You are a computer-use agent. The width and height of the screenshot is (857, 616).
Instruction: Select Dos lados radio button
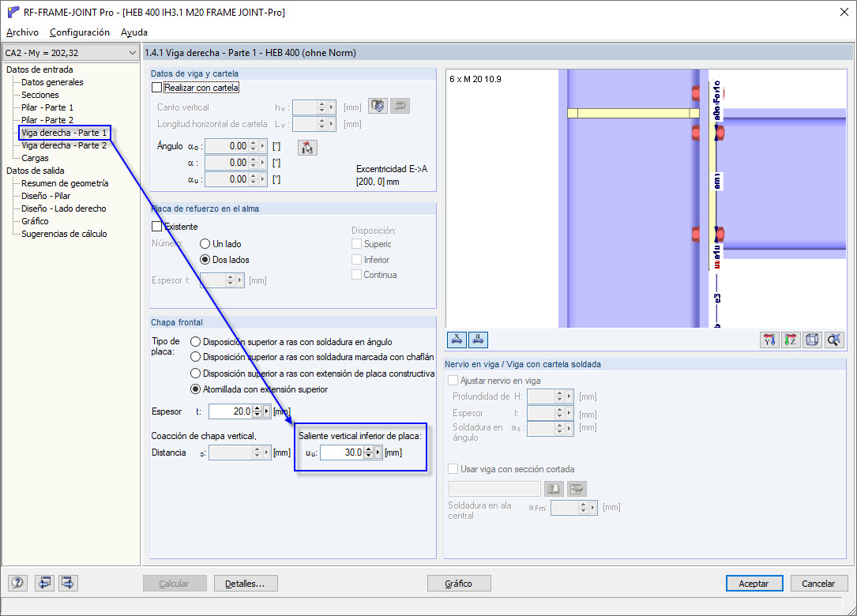(x=205, y=260)
